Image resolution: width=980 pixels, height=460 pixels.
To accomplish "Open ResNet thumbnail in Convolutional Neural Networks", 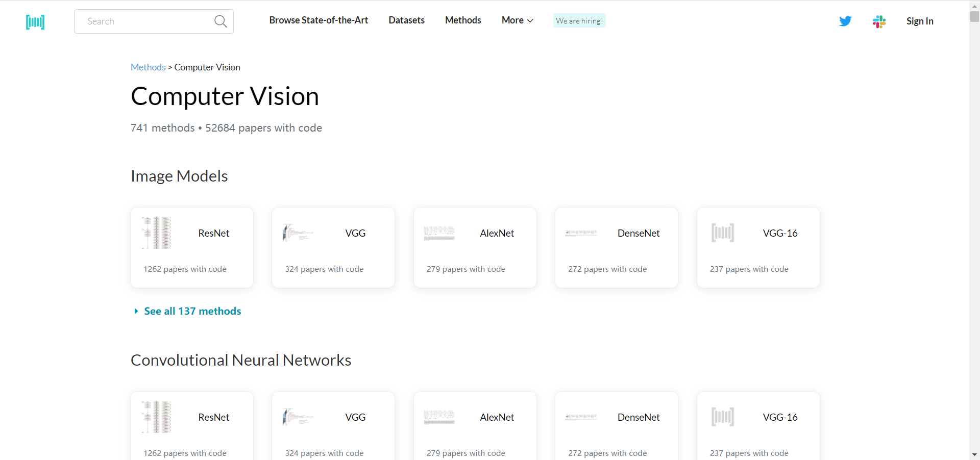I will (157, 417).
